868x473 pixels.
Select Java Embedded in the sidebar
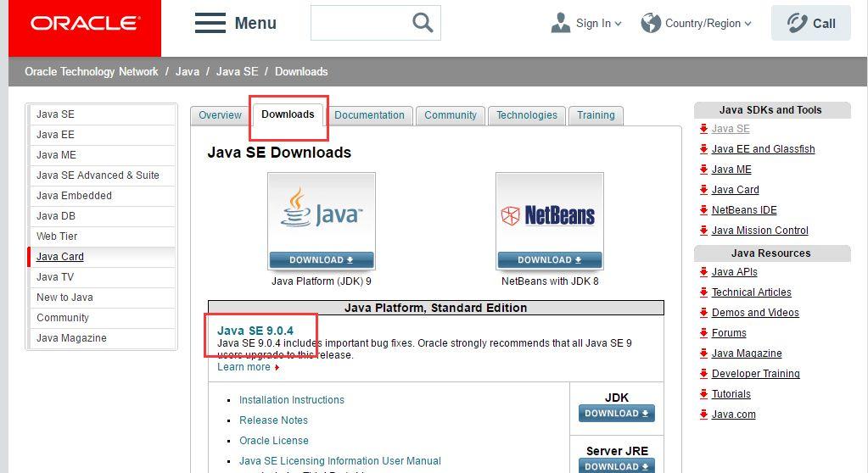coord(103,196)
